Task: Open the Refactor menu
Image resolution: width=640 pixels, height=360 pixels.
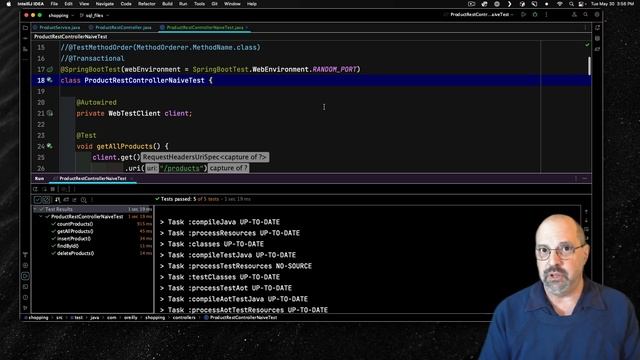Action: (x=147, y=4)
